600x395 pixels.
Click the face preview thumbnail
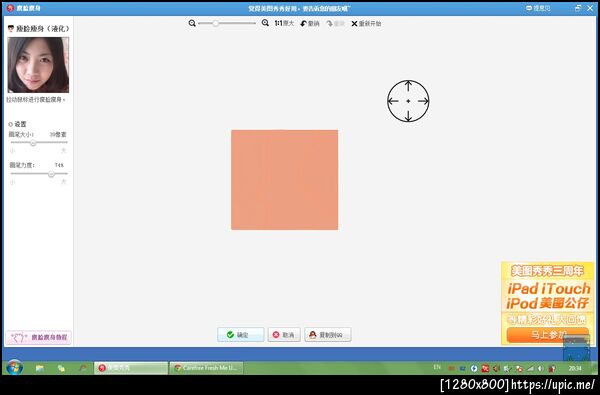38,65
